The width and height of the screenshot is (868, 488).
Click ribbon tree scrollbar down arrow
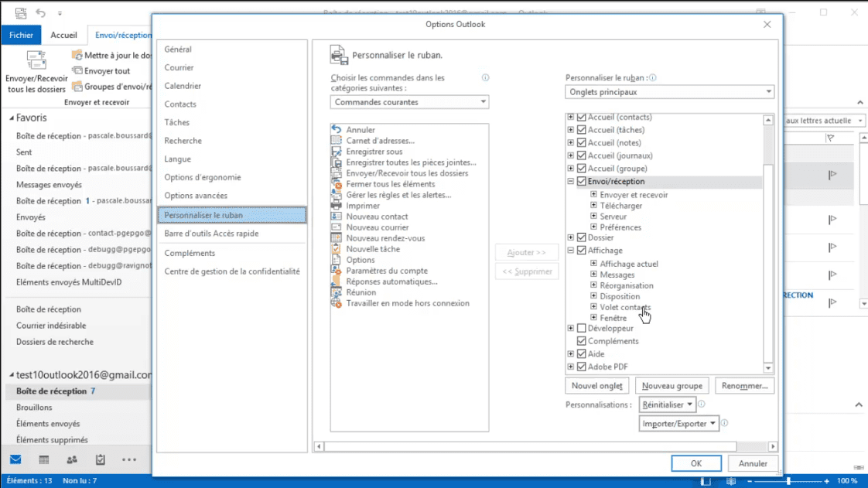(x=767, y=368)
